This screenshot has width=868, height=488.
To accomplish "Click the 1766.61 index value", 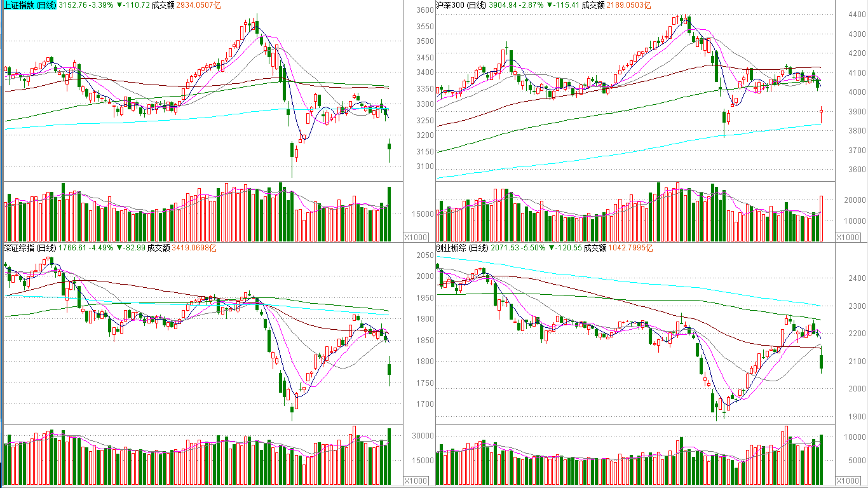I will coord(73,248).
